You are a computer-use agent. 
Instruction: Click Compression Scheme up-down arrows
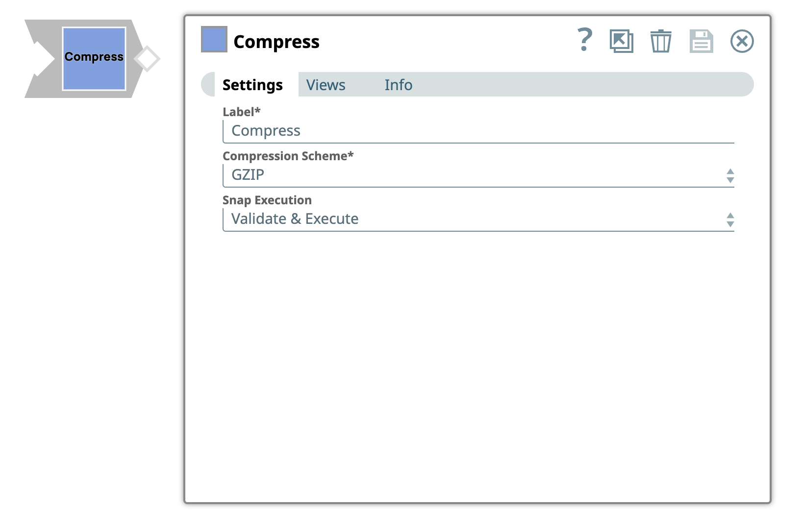(x=730, y=175)
